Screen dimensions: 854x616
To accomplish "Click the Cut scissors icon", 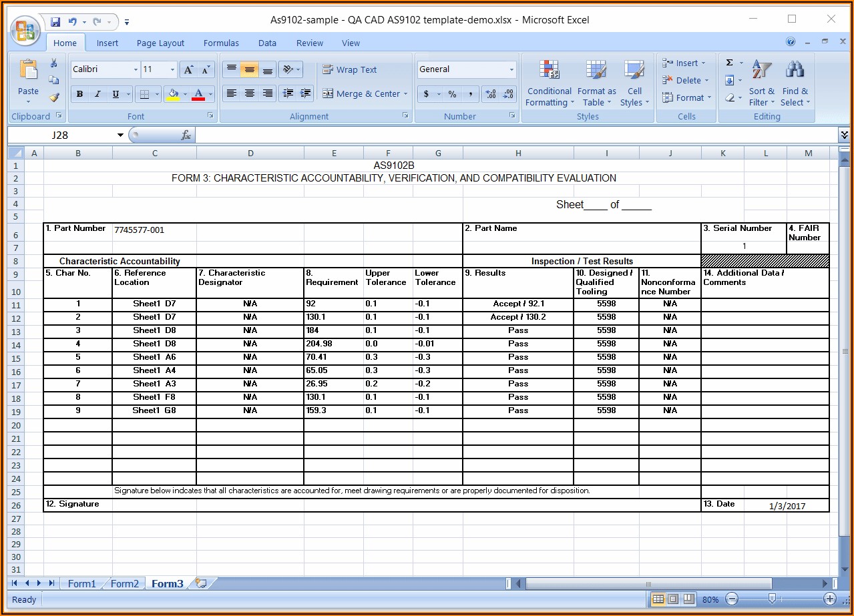I will tap(54, 63).
